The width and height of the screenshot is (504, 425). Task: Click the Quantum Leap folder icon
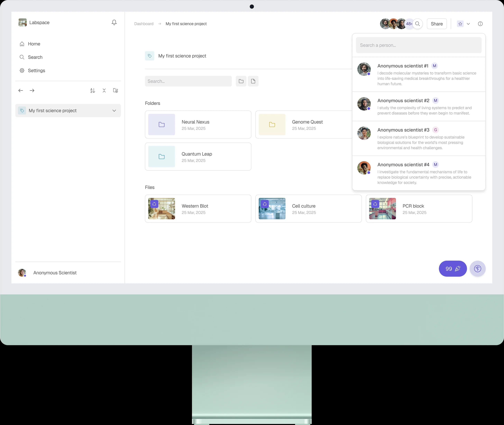click(x=162, y=157)
